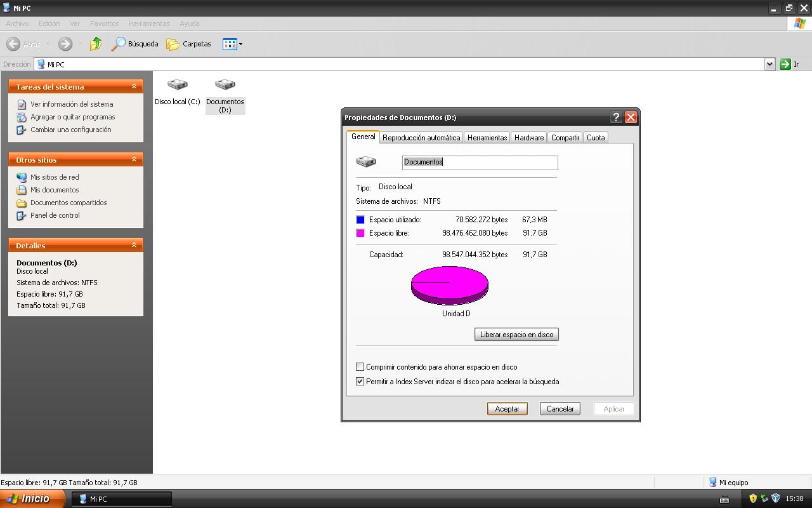Click the security shield tray icon
The height and width of the screenshot is (508, 812).
click(753, 498)
